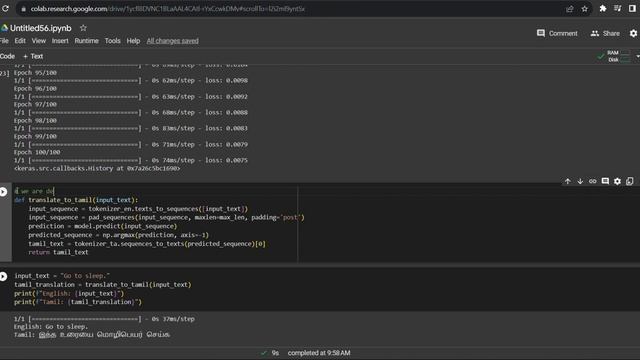Expand the runtime connection dropdown arrow
The width and height of the screenshot is (640, 360).
[638, 56]
